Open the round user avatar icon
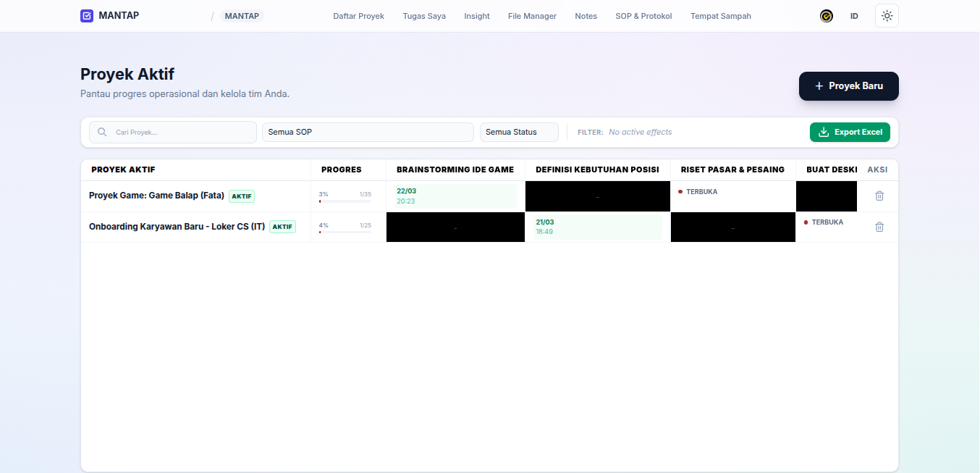 (x=827, y=16)
